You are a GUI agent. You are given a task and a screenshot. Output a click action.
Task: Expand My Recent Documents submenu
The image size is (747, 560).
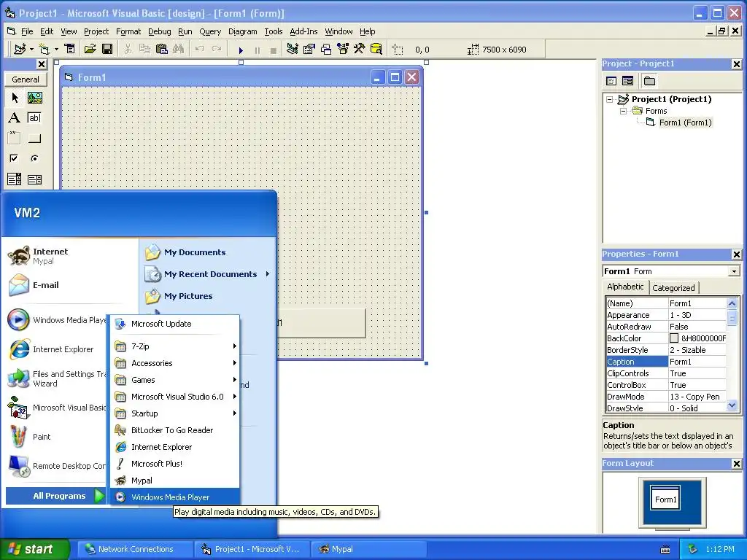(x=208, y=274)
